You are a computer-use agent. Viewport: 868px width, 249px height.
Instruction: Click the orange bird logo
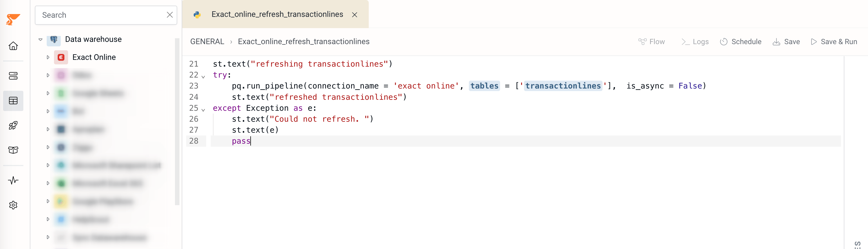click(x=13, y=19)
